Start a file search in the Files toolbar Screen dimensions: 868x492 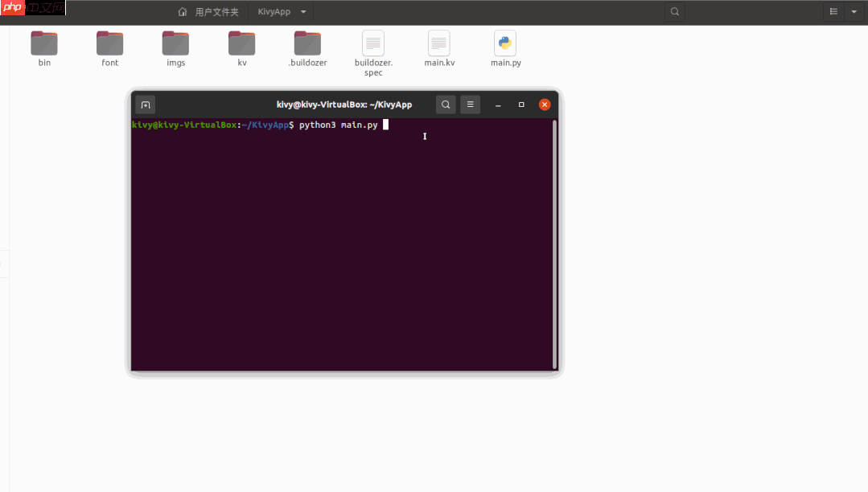click(674, 12)
